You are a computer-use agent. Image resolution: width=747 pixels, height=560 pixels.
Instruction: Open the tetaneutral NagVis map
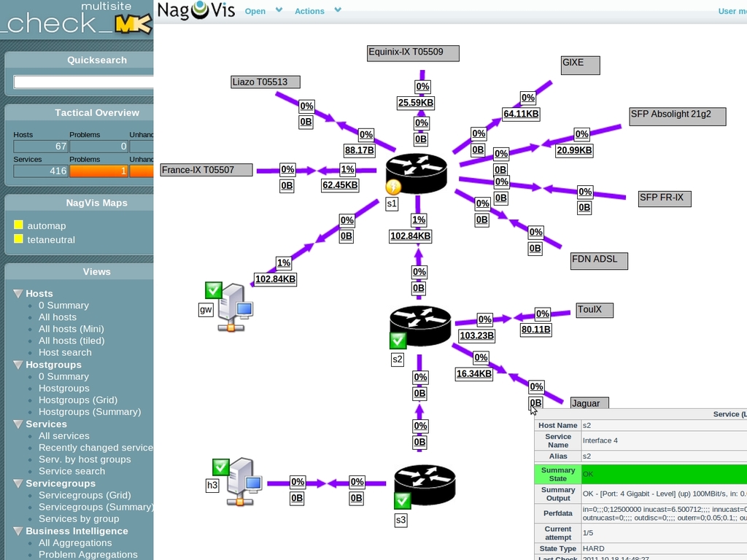(x=51, y=239)
